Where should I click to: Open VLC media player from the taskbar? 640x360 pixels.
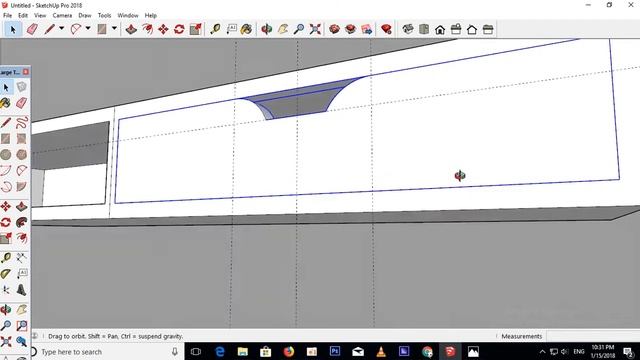pos(381,351)
